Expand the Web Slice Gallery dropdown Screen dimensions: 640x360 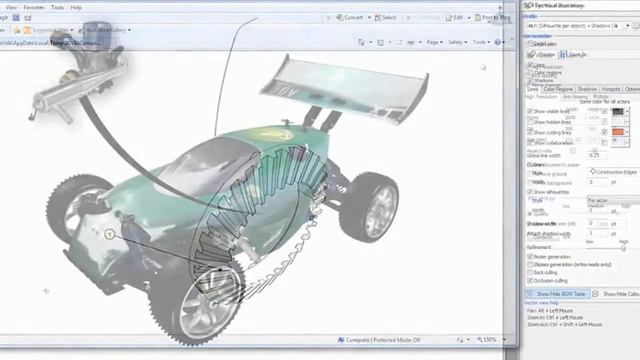coord(129,30)
